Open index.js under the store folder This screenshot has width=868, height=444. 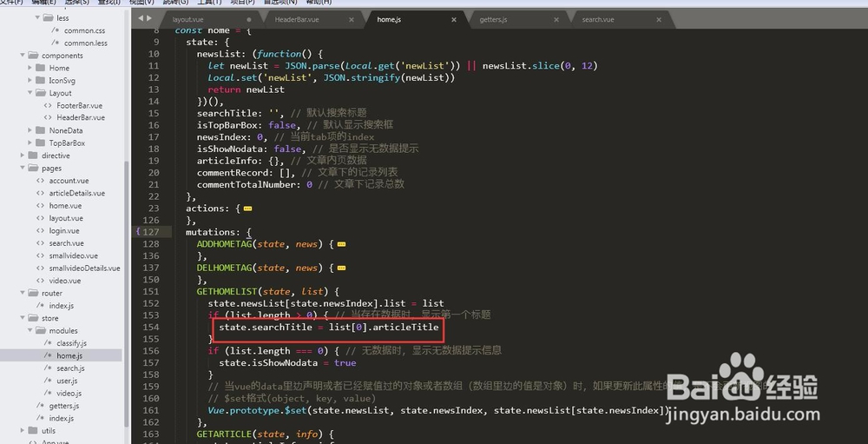(x=61, y=419)
